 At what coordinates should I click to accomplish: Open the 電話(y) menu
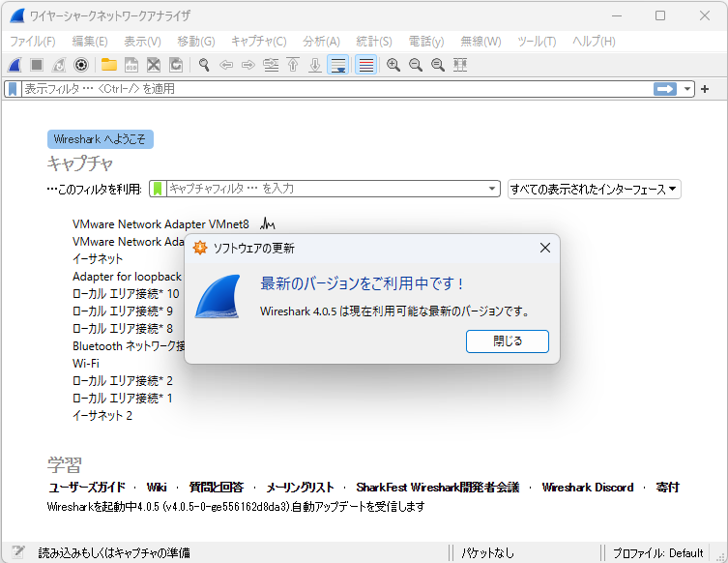click(426, 42)
